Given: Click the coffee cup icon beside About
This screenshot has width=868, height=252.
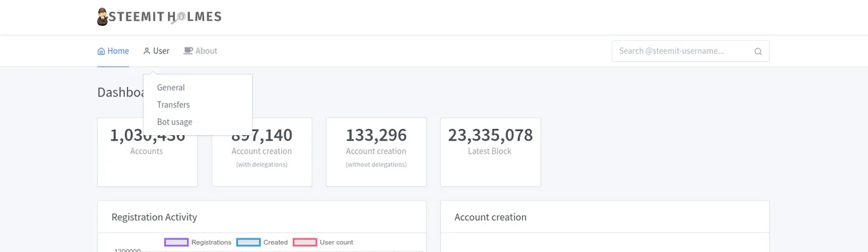Looking at the screenshot, I should click(188, 51).
